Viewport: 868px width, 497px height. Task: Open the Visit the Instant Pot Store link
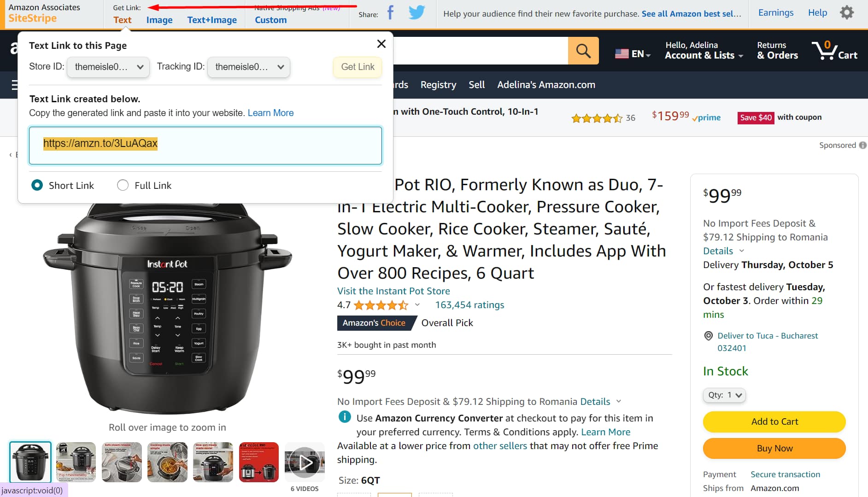393,291
